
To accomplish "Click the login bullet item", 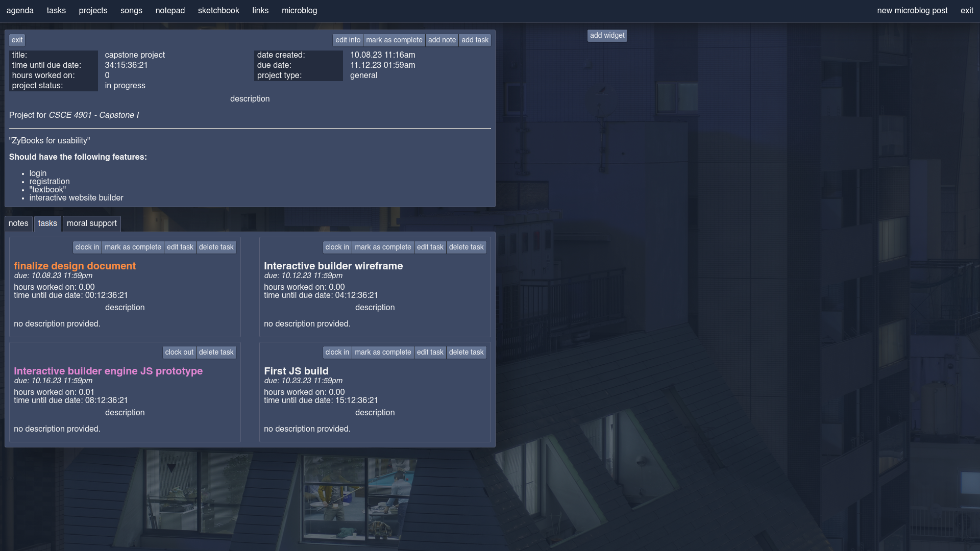I will pos(38,173).
